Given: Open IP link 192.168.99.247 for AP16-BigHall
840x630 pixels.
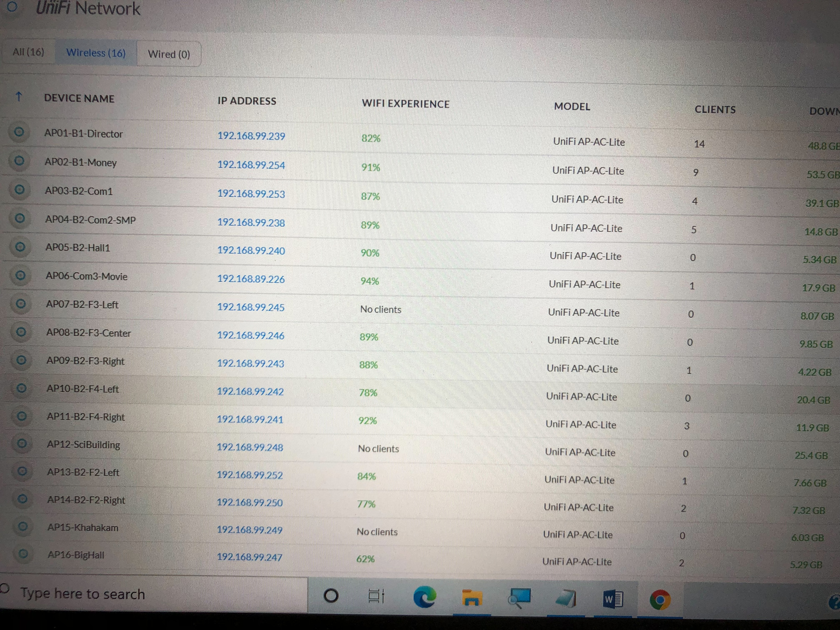Looking at the screenshot, I should [249, 557].
